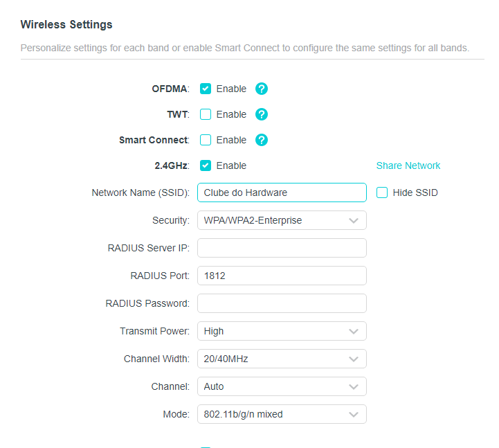Click the Mode dropdown chevron arrow
499x448 pixels.
click(354, 415)
